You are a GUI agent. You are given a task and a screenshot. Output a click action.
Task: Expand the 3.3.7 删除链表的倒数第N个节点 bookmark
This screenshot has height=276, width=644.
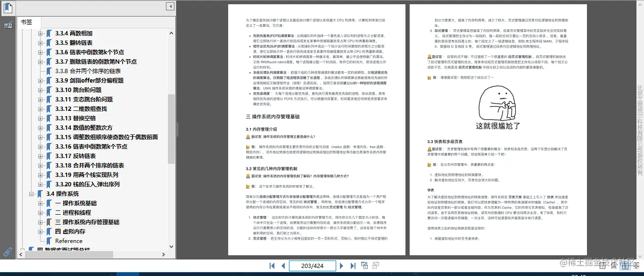pos(40,62)
